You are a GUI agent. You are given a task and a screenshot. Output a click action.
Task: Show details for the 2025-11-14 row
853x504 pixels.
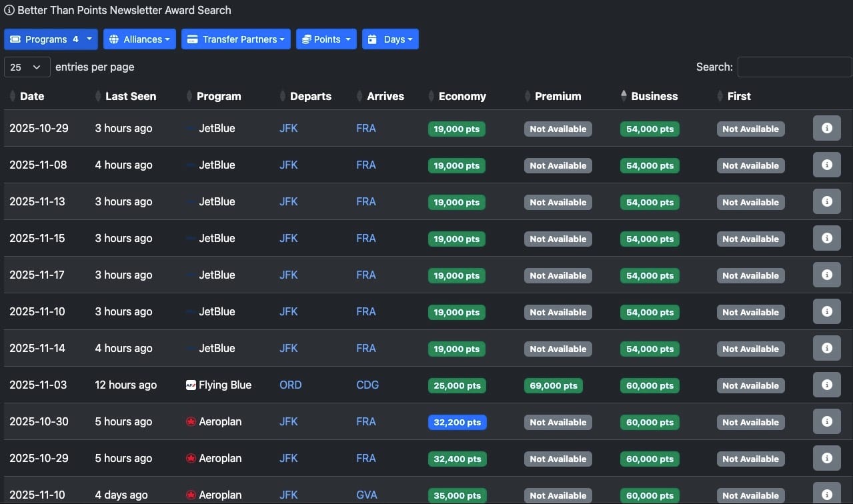click(x=826, y=348)
